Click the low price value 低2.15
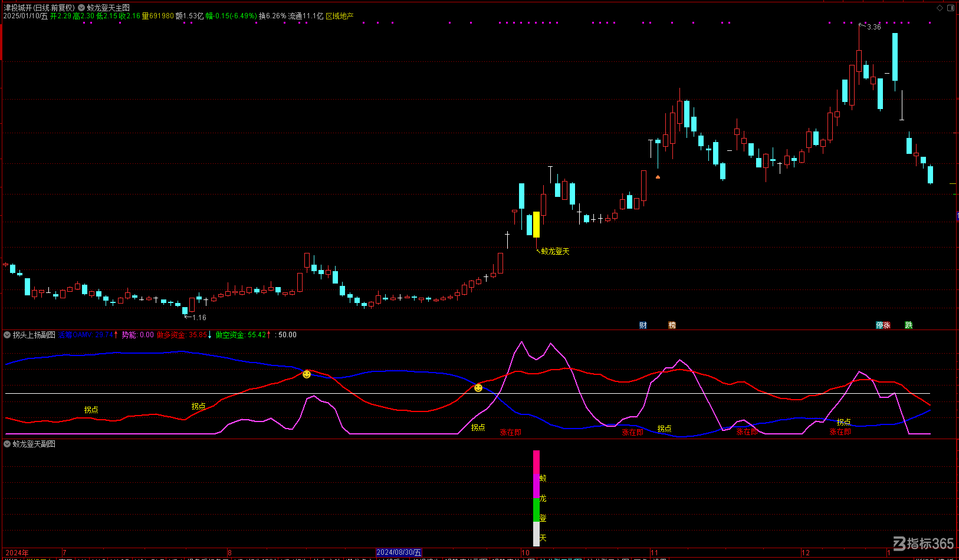 (x=107, y=16)
